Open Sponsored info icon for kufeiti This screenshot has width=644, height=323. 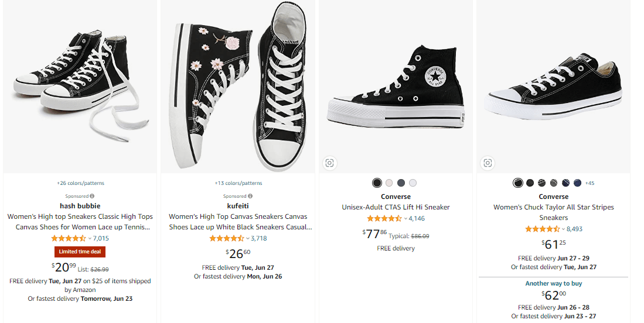pos(250,197)
